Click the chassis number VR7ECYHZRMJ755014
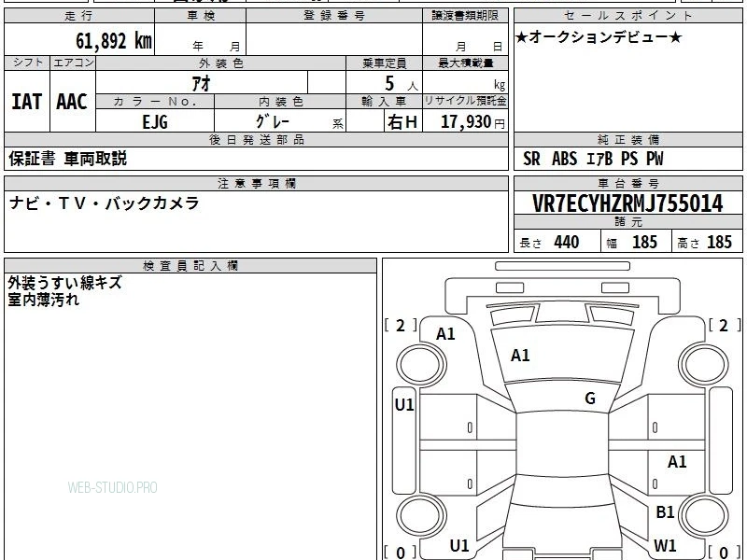This screenshot has width=747, height=560. pos(627,203)
